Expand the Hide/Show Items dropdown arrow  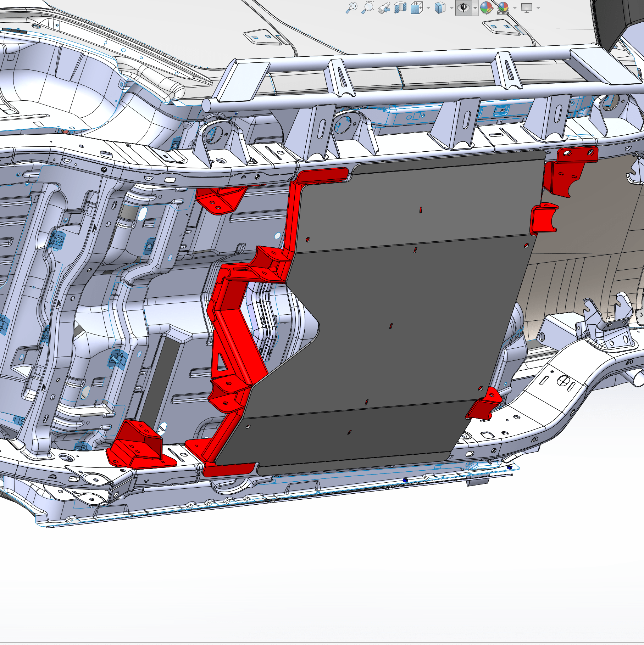(475, 8)
